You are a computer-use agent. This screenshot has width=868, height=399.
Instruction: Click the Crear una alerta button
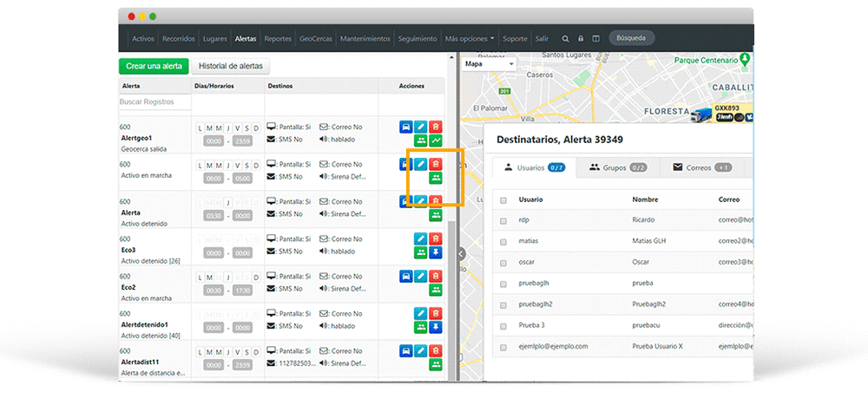[x=154, y=66]
